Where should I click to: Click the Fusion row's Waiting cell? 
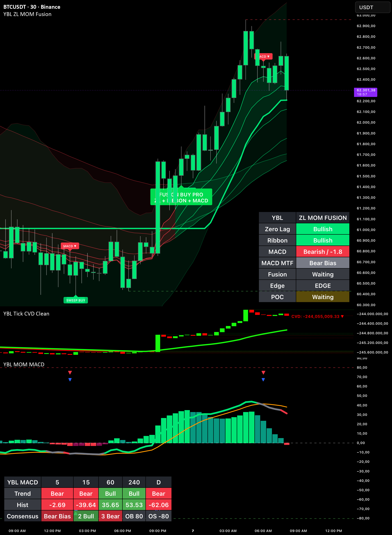[323, 274]
